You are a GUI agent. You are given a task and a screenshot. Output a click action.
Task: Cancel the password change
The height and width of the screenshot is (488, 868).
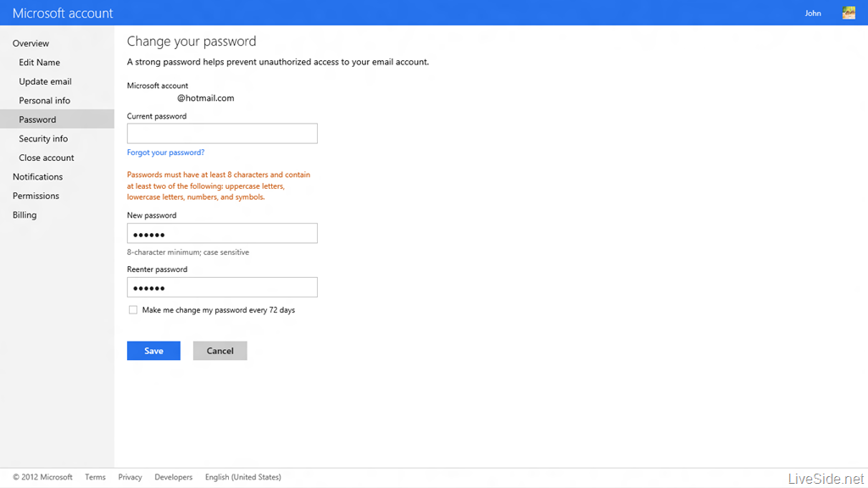(220, 351)
